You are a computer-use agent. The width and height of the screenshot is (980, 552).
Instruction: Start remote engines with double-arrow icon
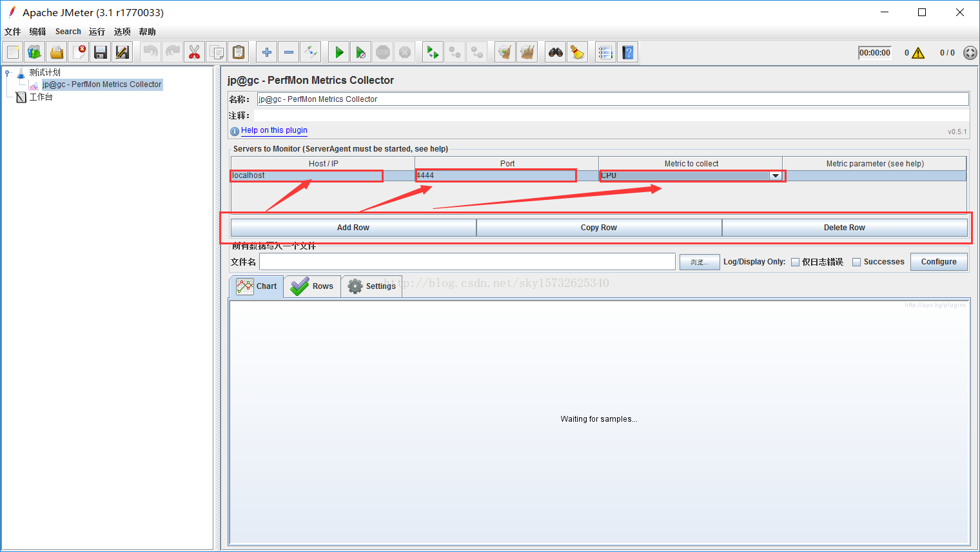tap(433, 52)
